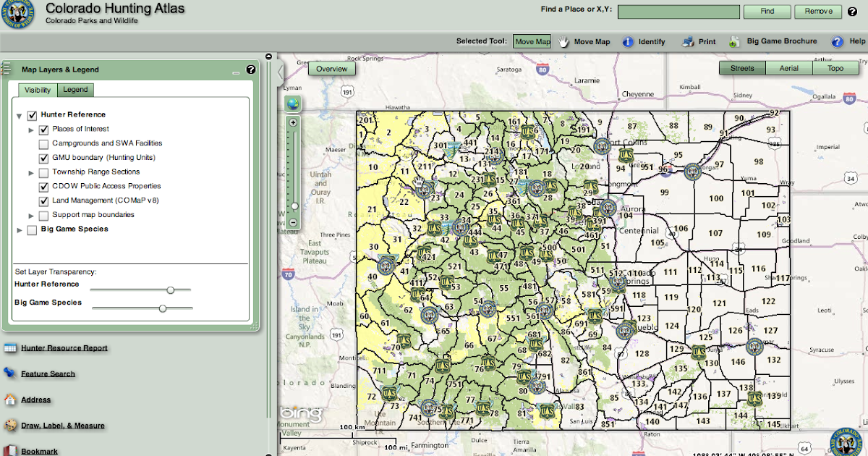This screenshot has width=868, height=456.
Task: Click the Hunter Resource Report icon
Action: [9, 348]
